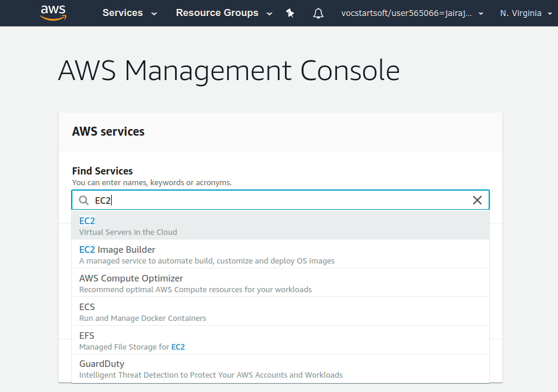Select the ECS service result
This screenshot has width=558, height=392.
(x=87, y=307)
